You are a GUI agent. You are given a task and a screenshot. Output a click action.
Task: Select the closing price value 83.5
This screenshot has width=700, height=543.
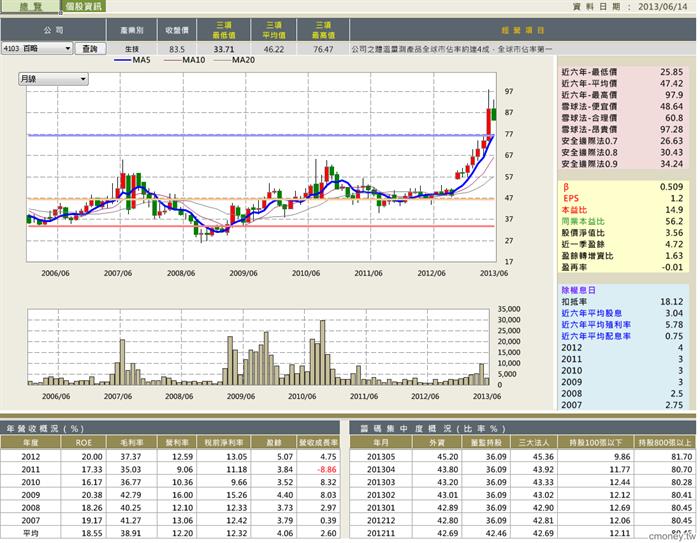[x=177, y=49]
